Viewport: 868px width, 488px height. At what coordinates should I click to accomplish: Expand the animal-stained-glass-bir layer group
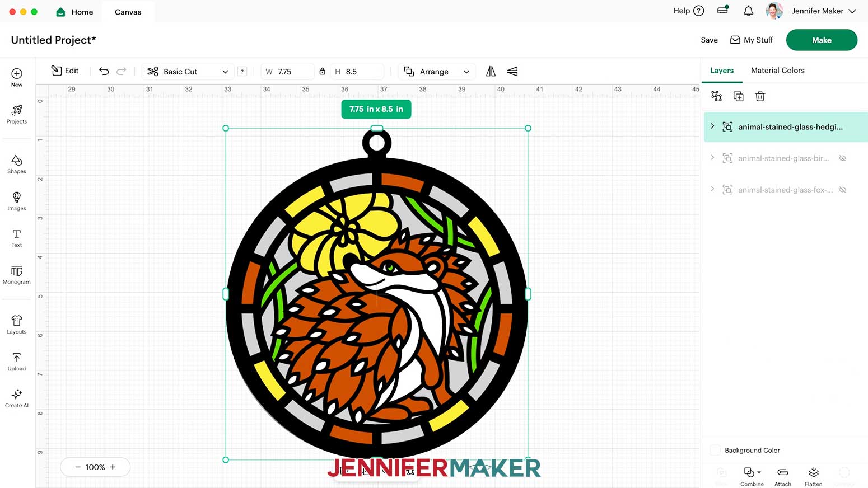712,158
